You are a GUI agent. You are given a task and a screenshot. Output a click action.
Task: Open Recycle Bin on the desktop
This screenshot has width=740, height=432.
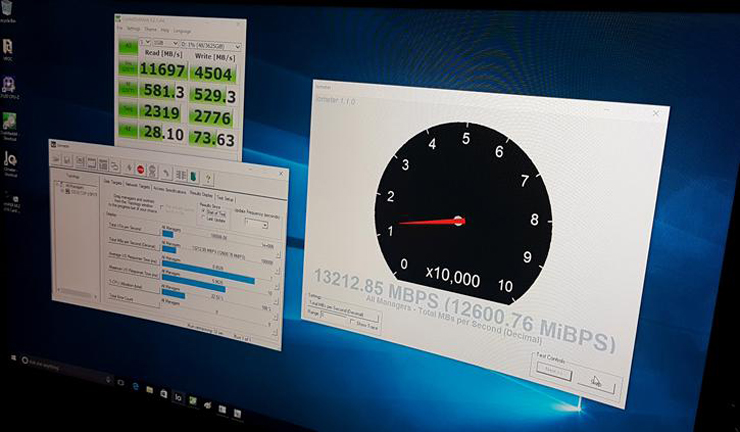tap(6, 10)
